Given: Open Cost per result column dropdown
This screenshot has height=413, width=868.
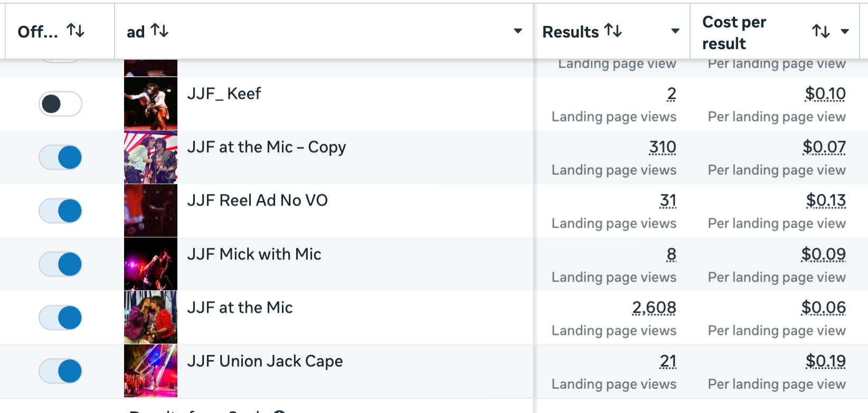Looking at the screenshot, I should coord(845,32).
